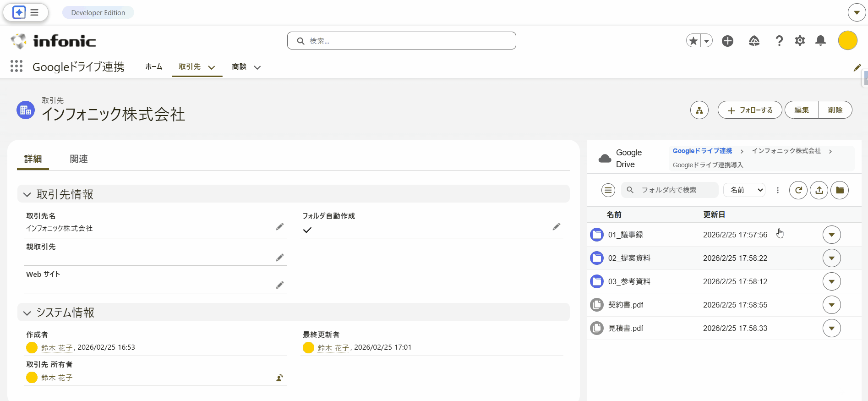
Task: Switch to the 関連 tab
Action: pyautogui.click(x=79, y=159)
